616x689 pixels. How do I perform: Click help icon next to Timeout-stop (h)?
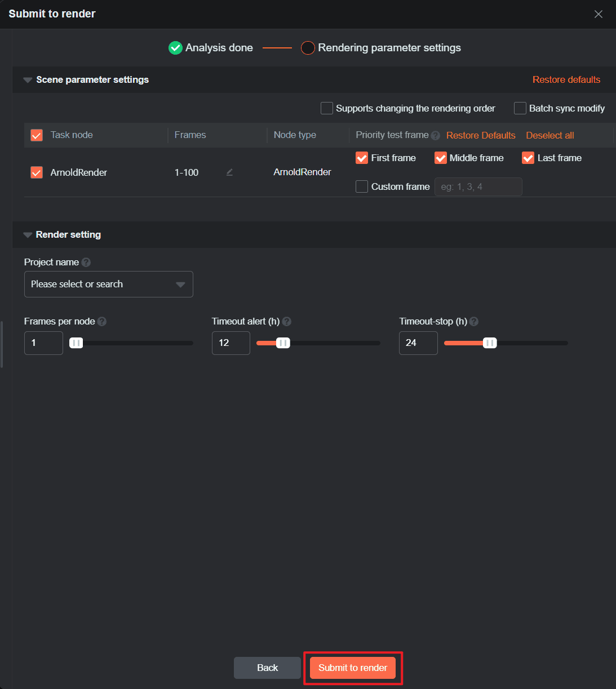(x=474, y=321)
